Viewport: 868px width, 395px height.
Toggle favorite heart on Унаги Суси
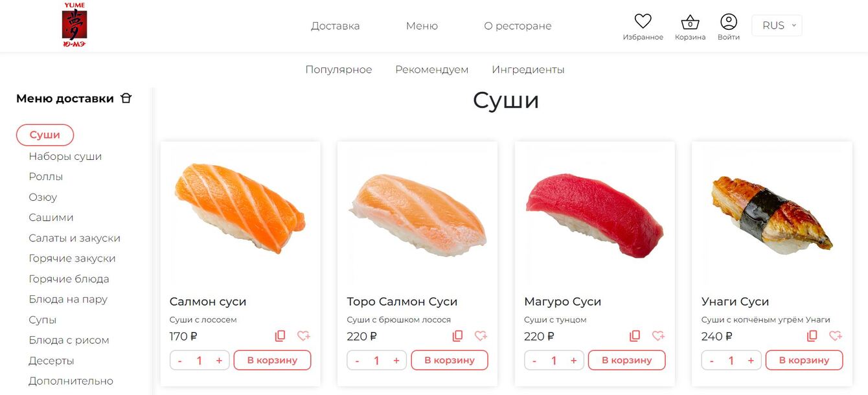tap(836, 336)
